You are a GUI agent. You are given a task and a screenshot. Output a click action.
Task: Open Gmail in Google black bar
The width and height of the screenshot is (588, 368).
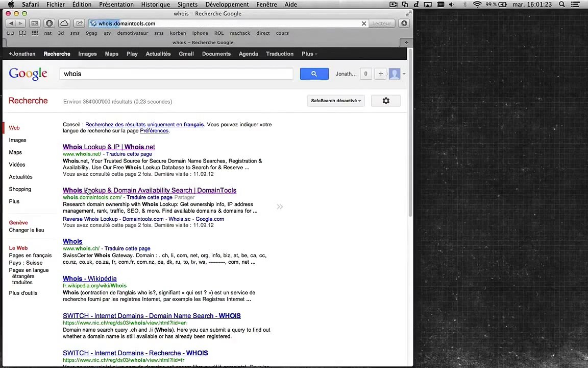click(x=186, y=54)
